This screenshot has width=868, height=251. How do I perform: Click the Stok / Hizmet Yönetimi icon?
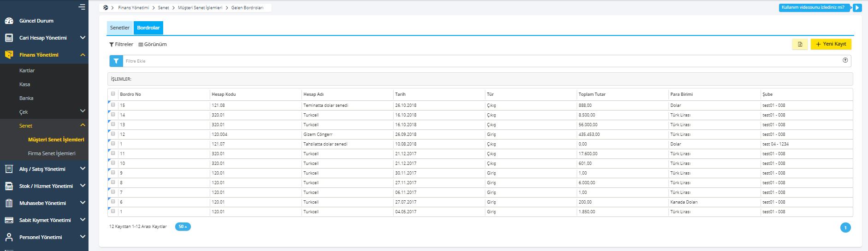click(x=9, y=186)
